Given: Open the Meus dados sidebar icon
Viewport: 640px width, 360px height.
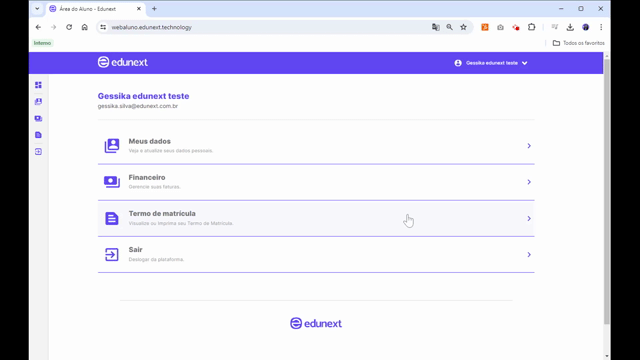Looking at the screenshot, I should [38, 102].
